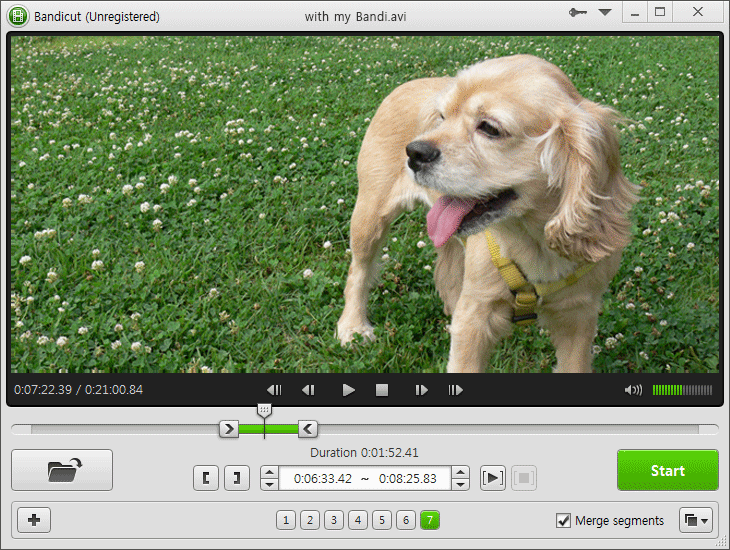Image resolution: width=730 pixels, height=550 pixels.
Task: Open the segment list dropdown at bottom right
Action: [695, 520]
